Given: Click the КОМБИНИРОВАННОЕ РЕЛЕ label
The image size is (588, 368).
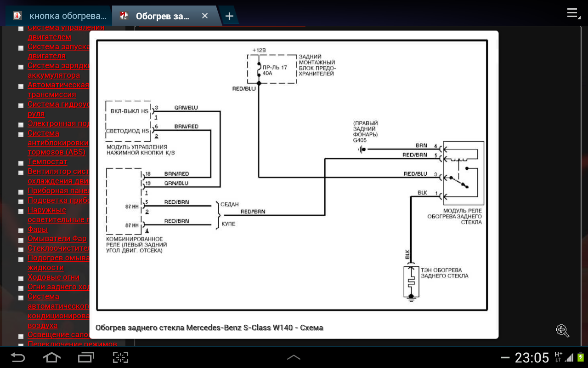Looking at the screenshot, I should coord(136,245).
